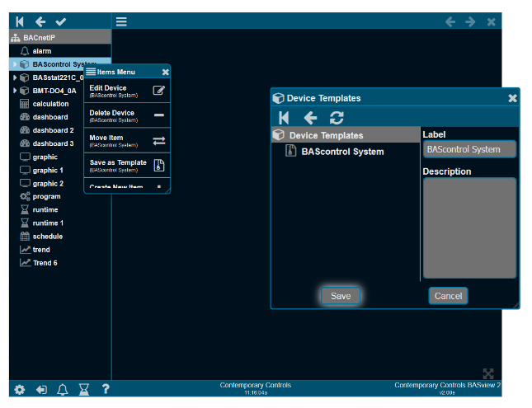The image size is (532, 408).
Task: Click the logout icon in bottom bar
Action: point(41,390)
